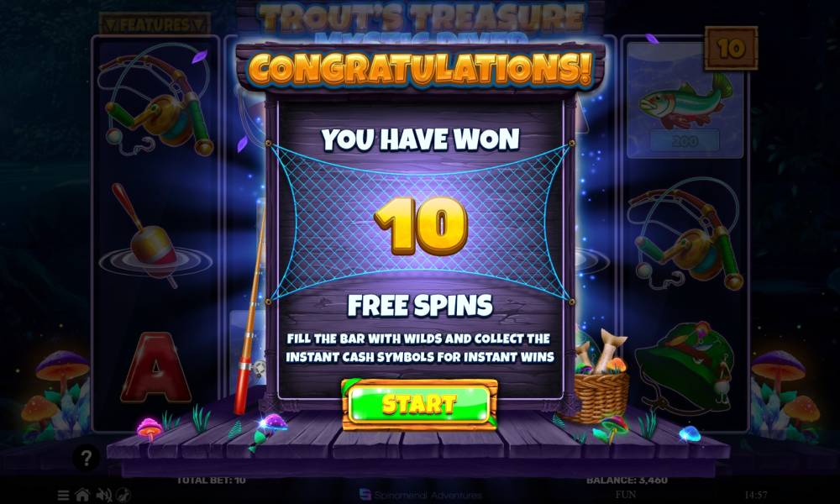Toggle the sound speaker icon
Viewport: 840px width, 504px height.
(103, 496)
